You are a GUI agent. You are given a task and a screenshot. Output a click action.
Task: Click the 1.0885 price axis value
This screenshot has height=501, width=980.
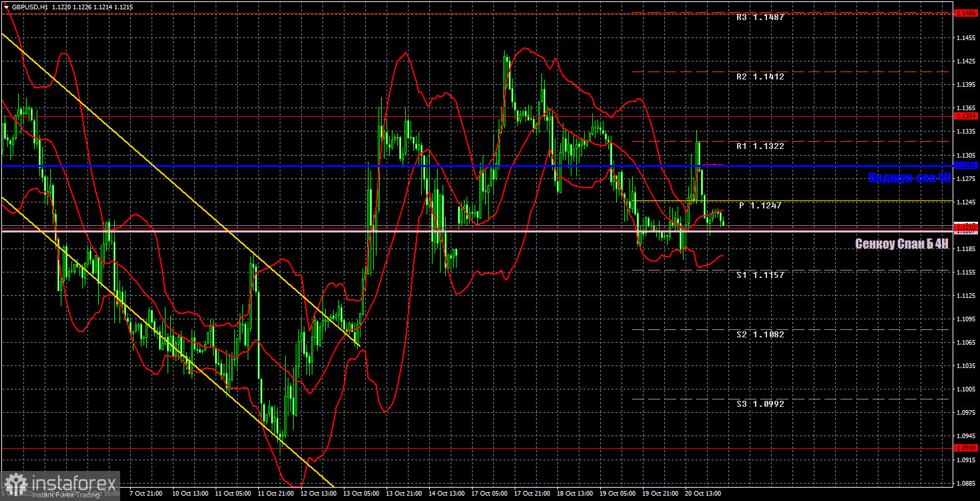click(966, 484)
